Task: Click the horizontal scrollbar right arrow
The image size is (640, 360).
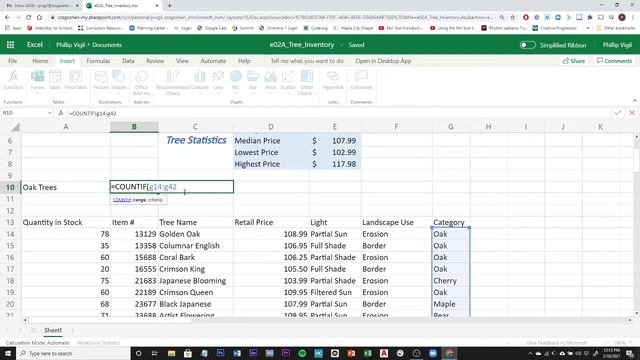Action: (630, 320)
